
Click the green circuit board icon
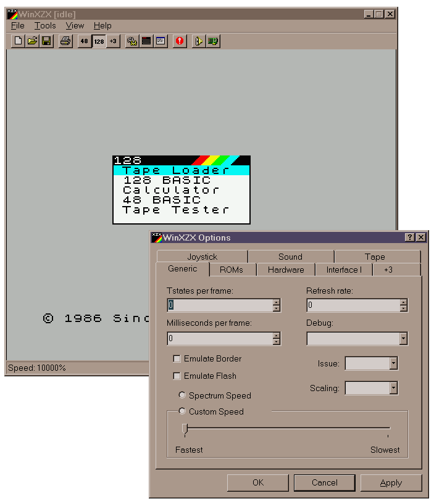212,41
